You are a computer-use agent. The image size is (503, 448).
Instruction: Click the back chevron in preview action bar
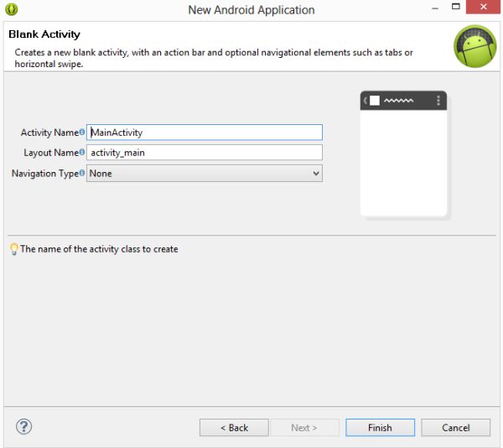(x=365, y=101)
